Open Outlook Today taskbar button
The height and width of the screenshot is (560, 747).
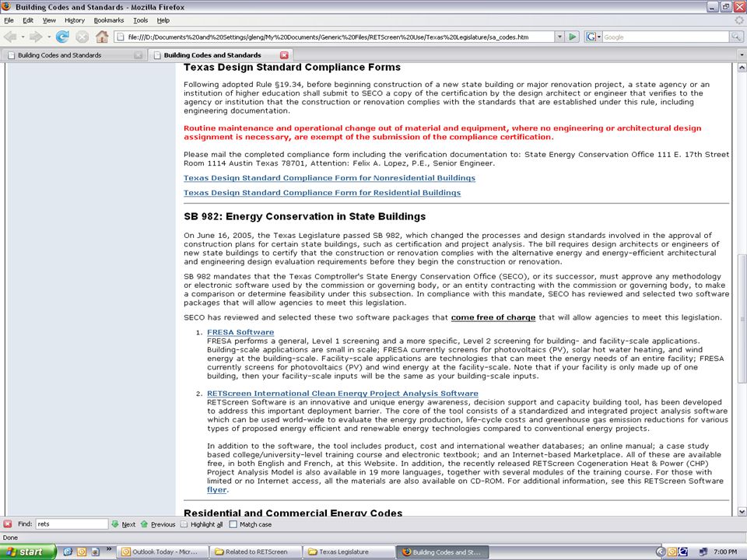162,552
